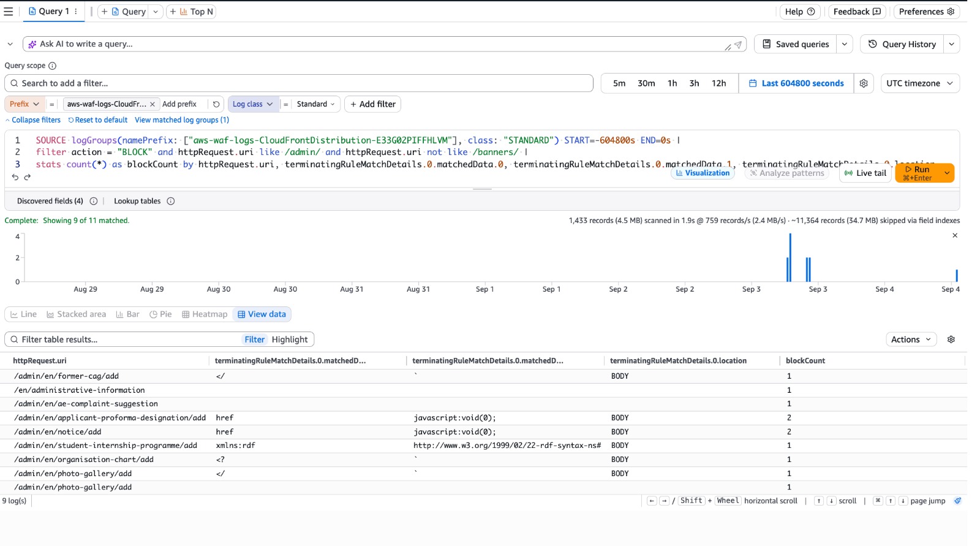The height and width of the screenshot is (546, 980).
Task: Show Discovered fields info icon
Action: coord(94,201)
